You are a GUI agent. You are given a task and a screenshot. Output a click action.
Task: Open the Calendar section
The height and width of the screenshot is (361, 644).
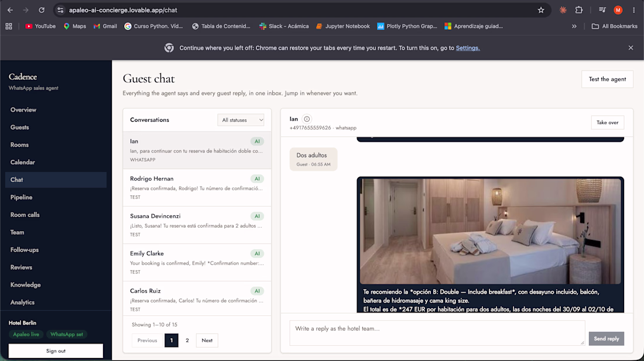click(56, 163)
